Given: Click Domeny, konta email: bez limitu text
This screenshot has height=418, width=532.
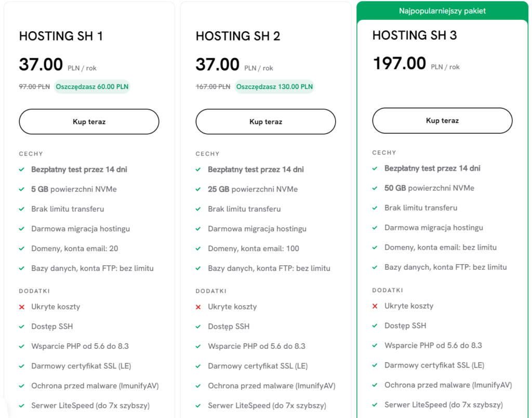Looking at the screenshot, I should [x=441, y=247].
